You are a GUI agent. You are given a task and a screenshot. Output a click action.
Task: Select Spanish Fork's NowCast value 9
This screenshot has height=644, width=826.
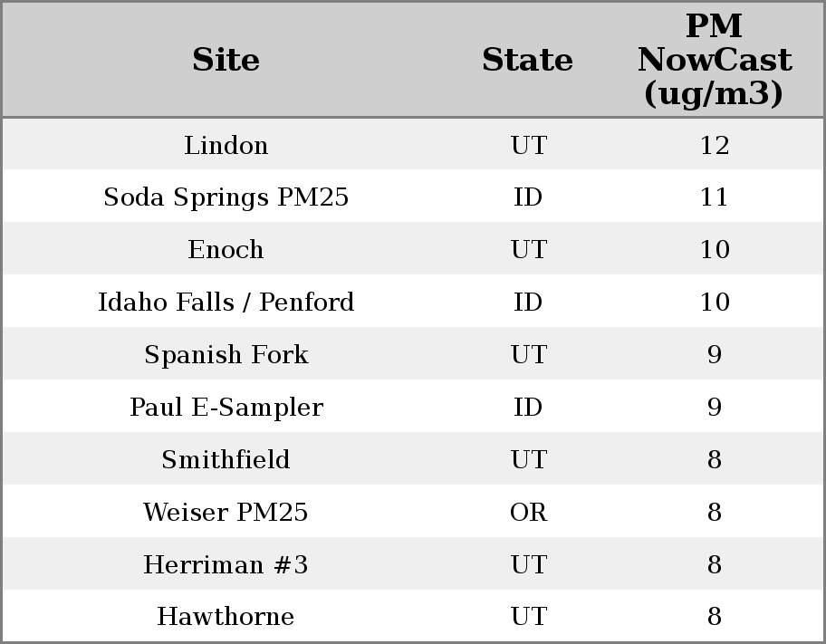[714, 355]
